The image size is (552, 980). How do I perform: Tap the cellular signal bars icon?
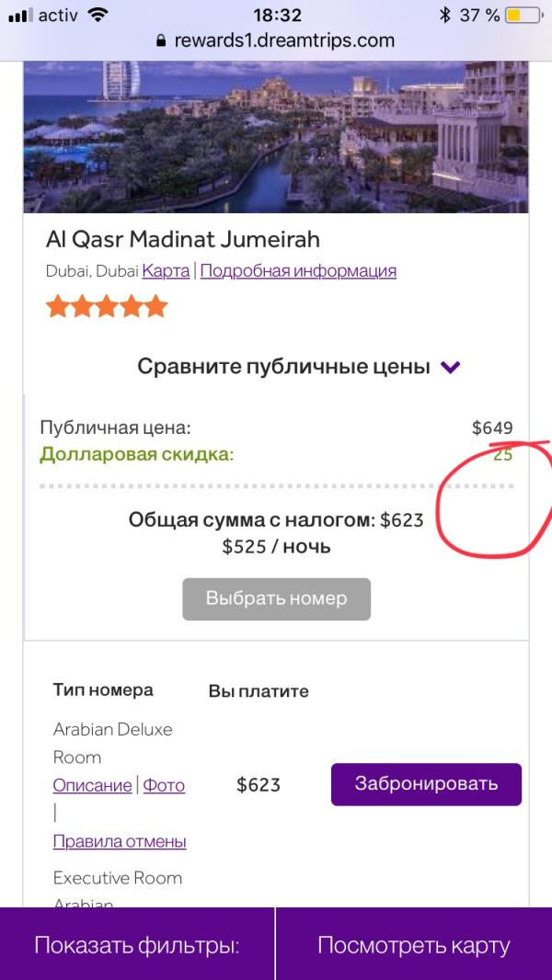pyautogui.click(x=20, y=16)
